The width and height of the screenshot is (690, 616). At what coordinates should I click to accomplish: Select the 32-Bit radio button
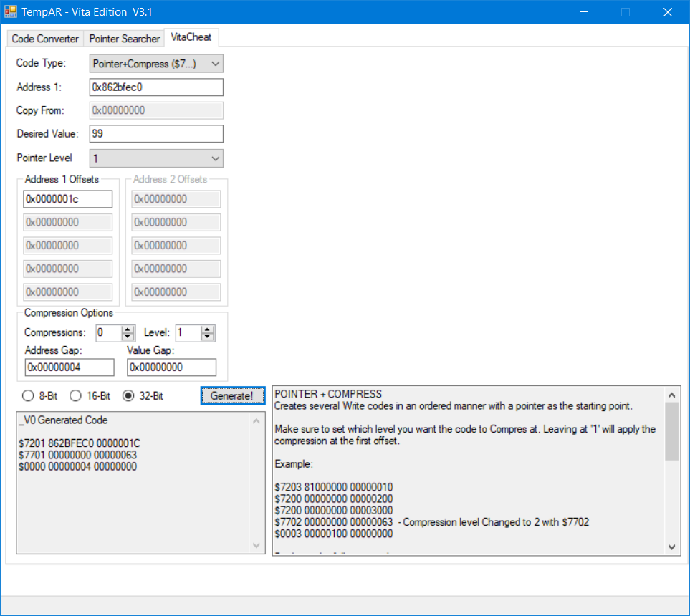pyautogui.click(x=143, y=396)
